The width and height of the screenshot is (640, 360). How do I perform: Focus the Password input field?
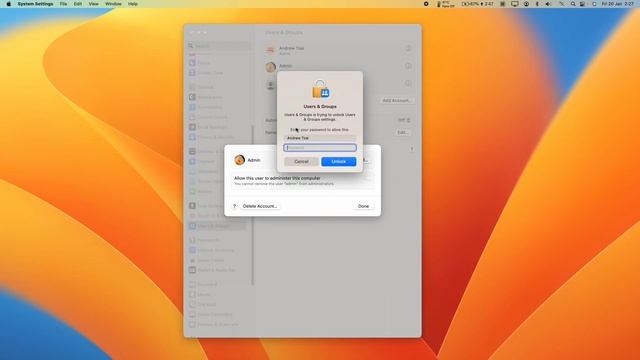[x=320, y=148]
